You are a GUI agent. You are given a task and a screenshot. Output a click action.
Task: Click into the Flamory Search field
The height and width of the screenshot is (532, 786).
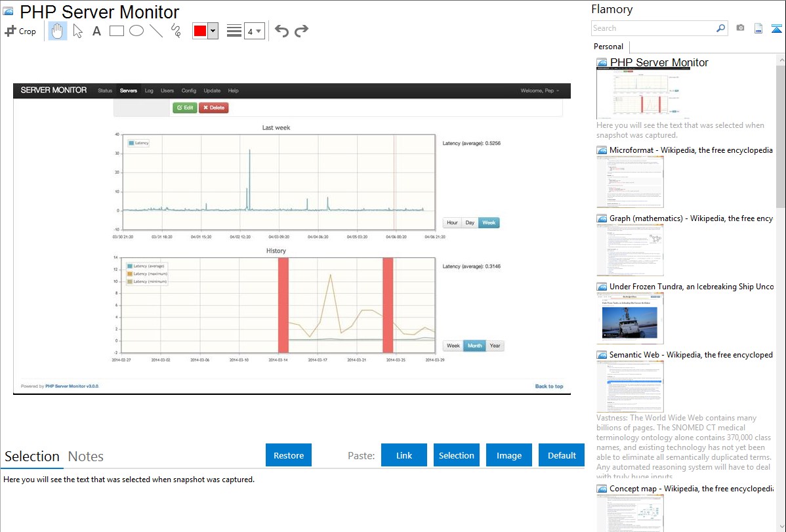[x=653, y=28]
